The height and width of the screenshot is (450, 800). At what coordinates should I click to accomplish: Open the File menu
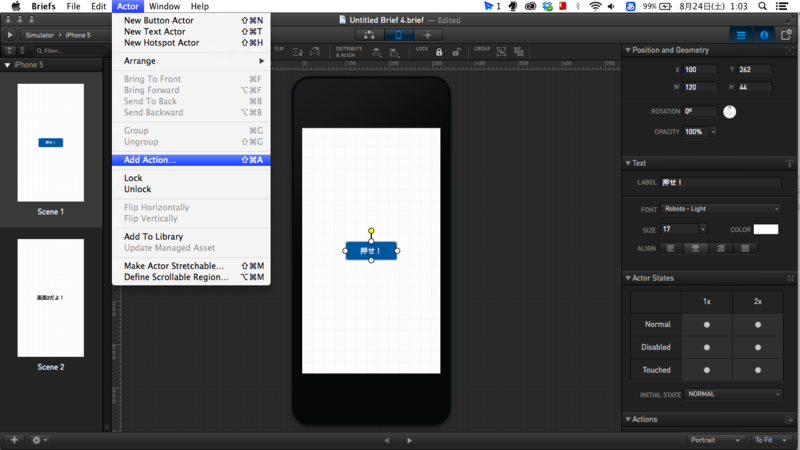pos(73,6)
